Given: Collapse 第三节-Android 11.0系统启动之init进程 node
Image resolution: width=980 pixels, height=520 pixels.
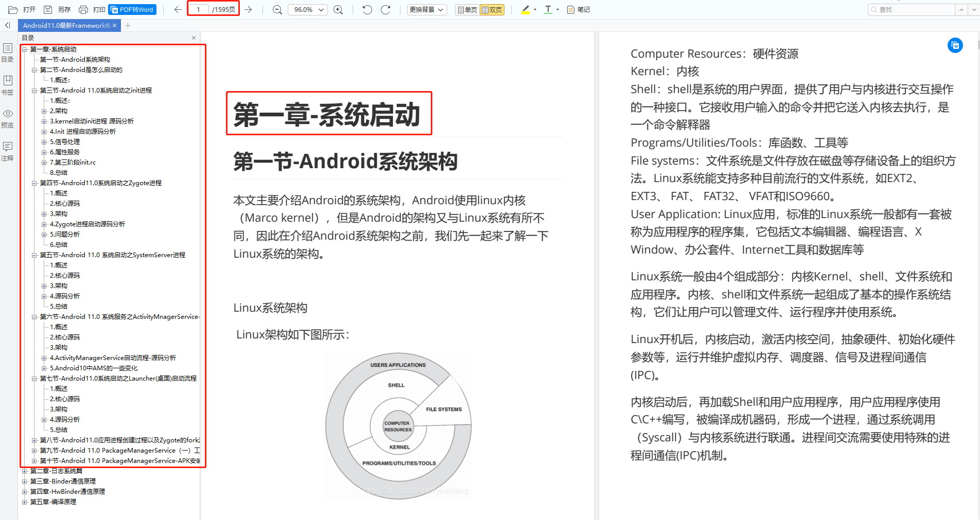Looking at the screenshot, I should pos(34,91).
